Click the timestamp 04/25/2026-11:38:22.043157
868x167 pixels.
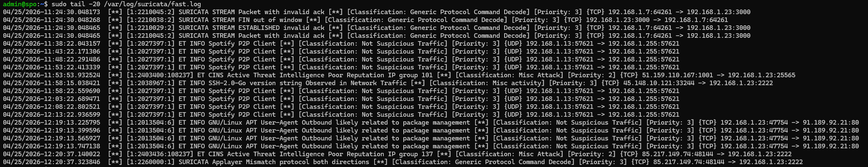[51, 44]
